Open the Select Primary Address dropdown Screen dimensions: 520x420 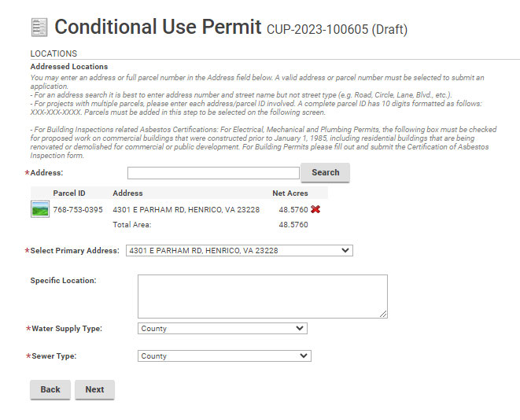pos(238,251)
